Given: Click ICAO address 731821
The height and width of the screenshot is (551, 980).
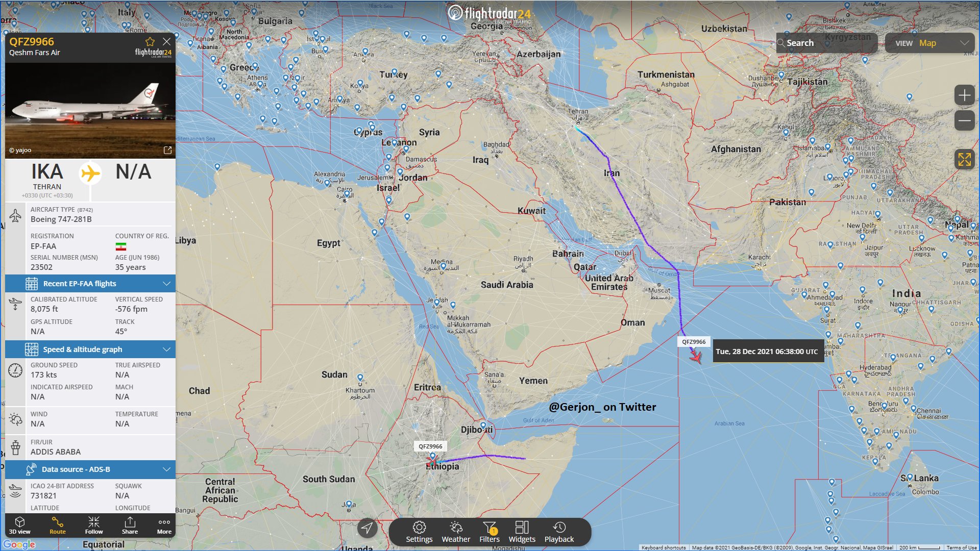Looking at the screenshot, I should click(43, 495).
